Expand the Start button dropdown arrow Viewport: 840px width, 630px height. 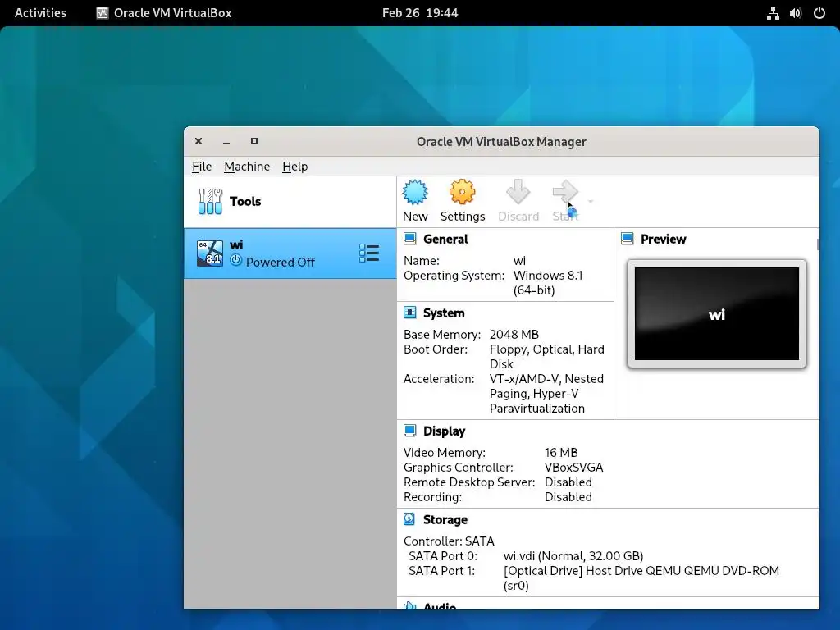pos(591,202)
